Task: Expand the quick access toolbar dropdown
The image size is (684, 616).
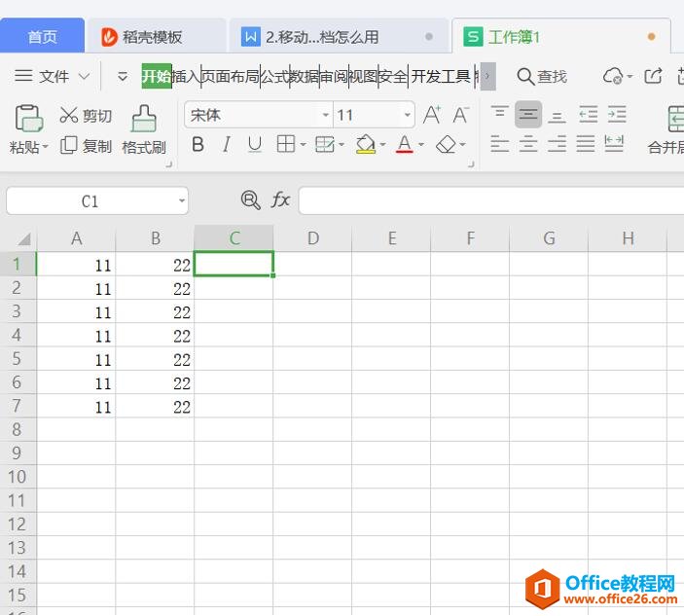Action: click(x=123, y=77)
